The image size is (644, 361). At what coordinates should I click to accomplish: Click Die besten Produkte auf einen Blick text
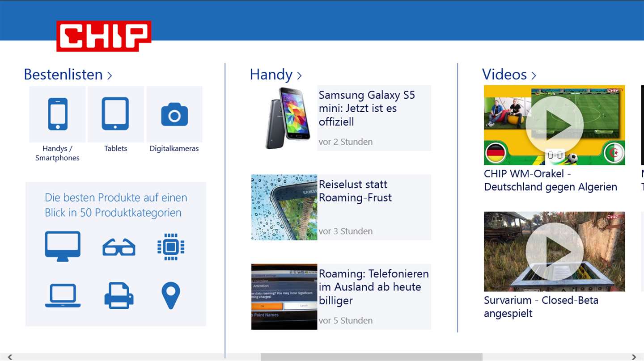coord(116,205)
